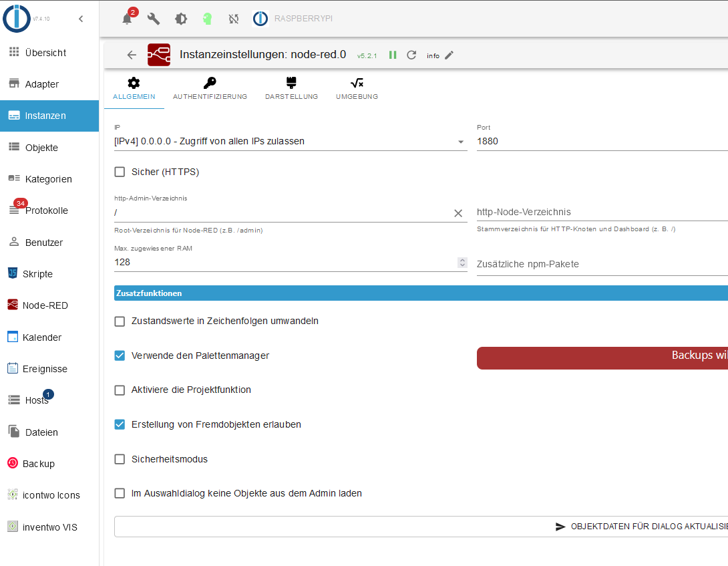Uncheck Verwende den Palettenmanager
Viewport: 728px width, 566px height.
pos(120,356)
